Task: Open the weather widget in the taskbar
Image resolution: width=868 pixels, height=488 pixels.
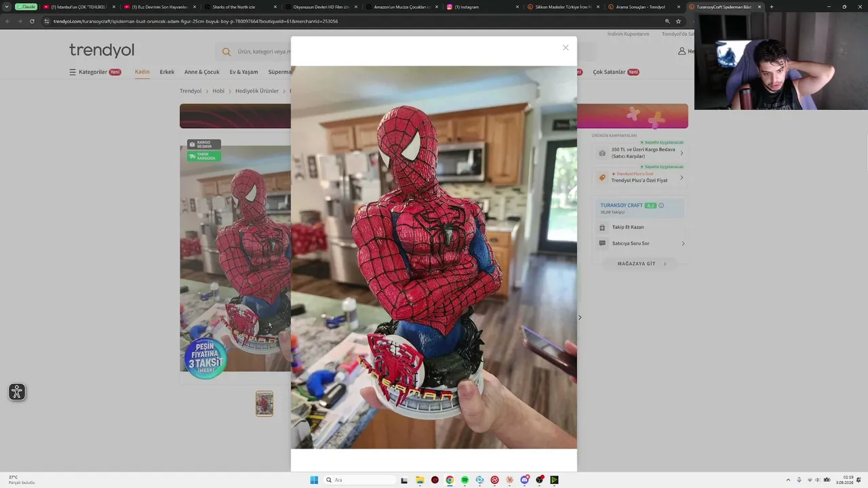Action: (x=20, y=480)
